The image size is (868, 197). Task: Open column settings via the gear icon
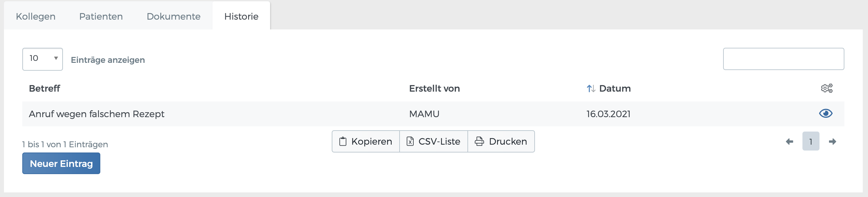point(826,88)
